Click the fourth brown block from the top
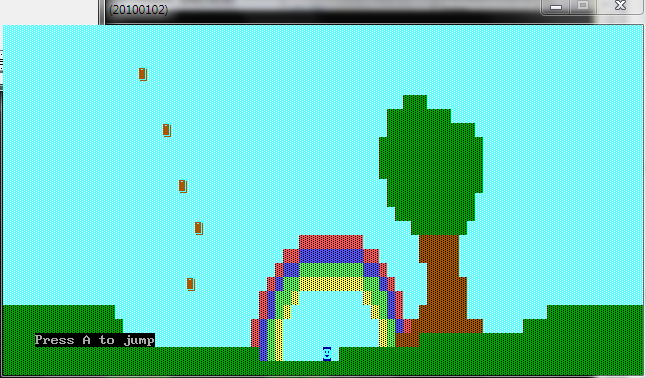 (199, 228)
